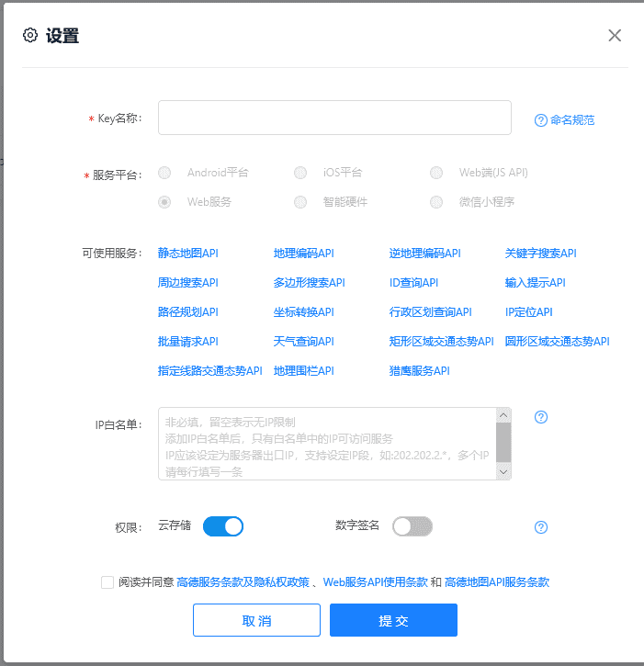Open the IP定位API link

coord(529,312)
